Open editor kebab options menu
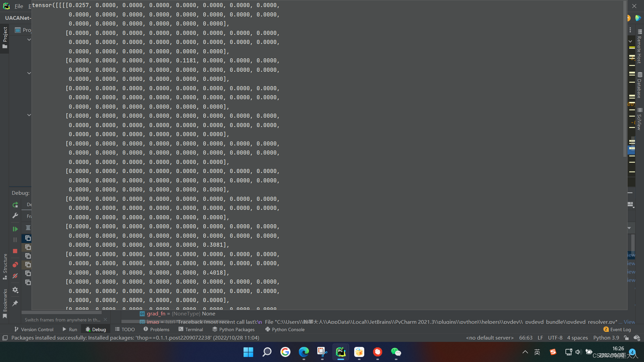Image resolution: width=644 pixels, height=362 pixels. tap(630, 30)
